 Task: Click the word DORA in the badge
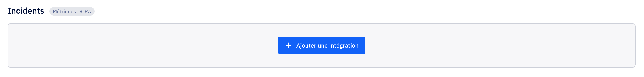(84, 11)
